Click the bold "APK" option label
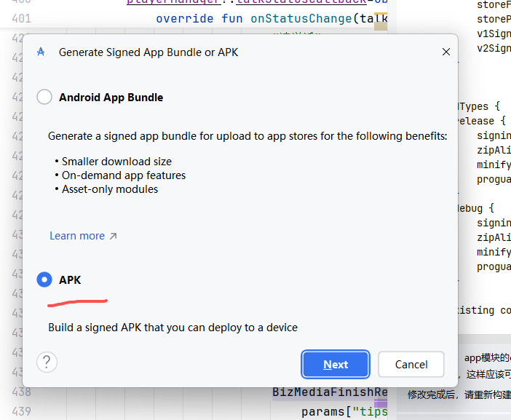The image size is (511, 420). pos(70,280)
